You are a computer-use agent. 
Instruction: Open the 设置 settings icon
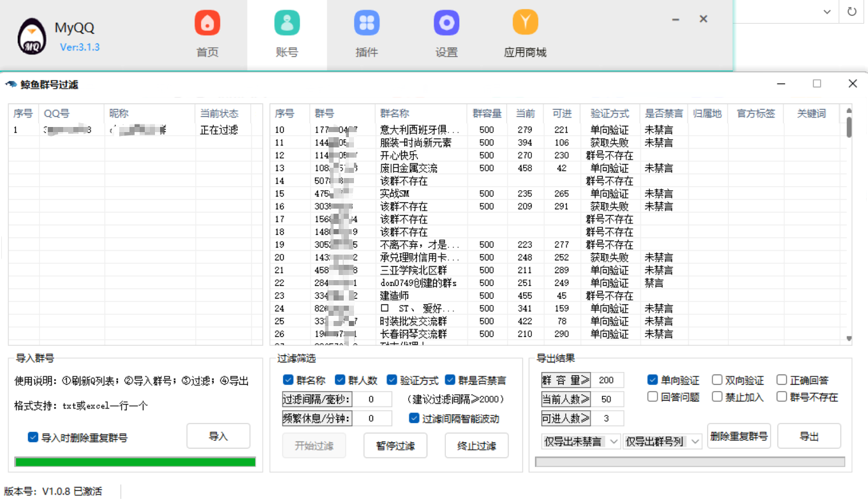[x=446, y=24]
